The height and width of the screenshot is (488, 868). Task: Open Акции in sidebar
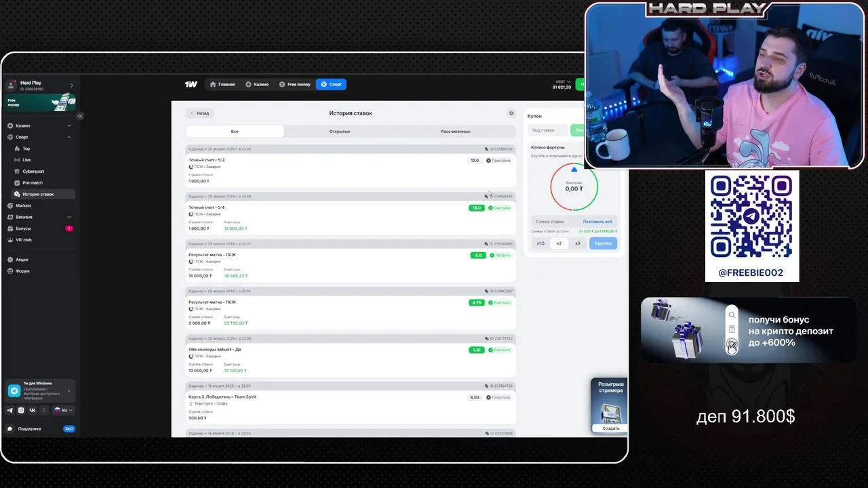39,260
